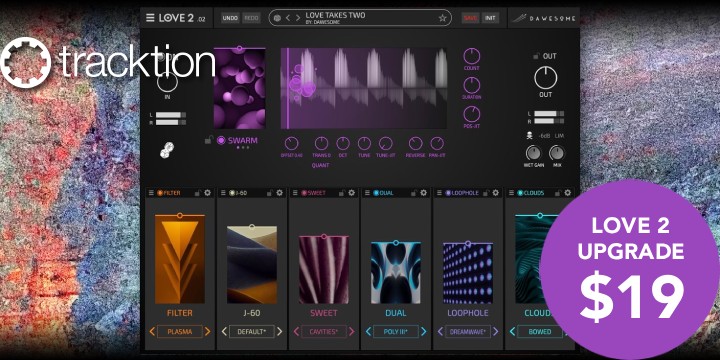The height and width of the screenshot is (360, 720).
Task: Toggle the lock on DUAL module header
Action: pyautogui.click(x=414, y=193)
